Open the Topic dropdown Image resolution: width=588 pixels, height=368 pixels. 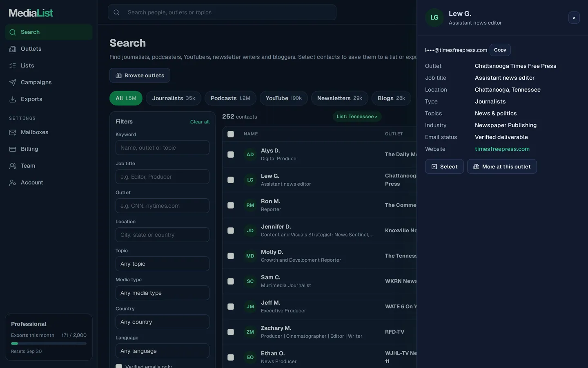[163, 264]
